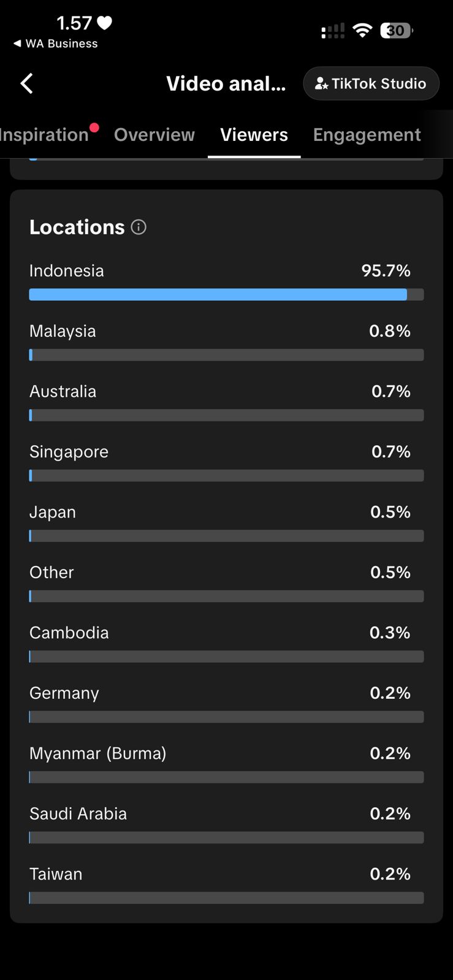Select the Myanmar (Burma) entry
This screenshot has height=980, width=453.
point(98,753)
